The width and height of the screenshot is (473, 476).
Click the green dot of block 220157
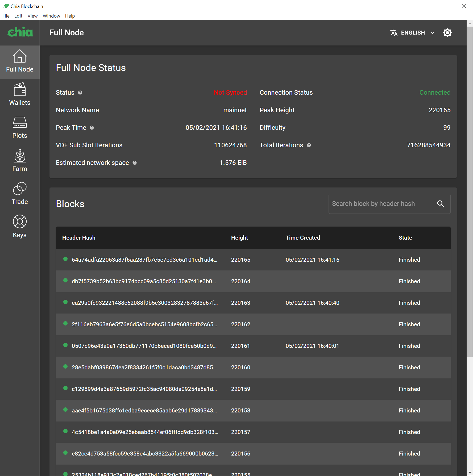(x=65, y=431)
